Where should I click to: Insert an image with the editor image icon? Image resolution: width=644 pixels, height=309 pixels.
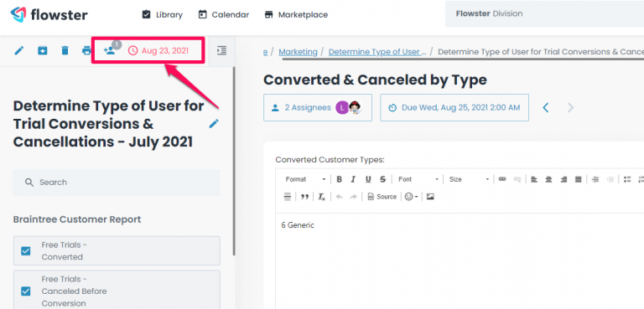click(430, 197)
